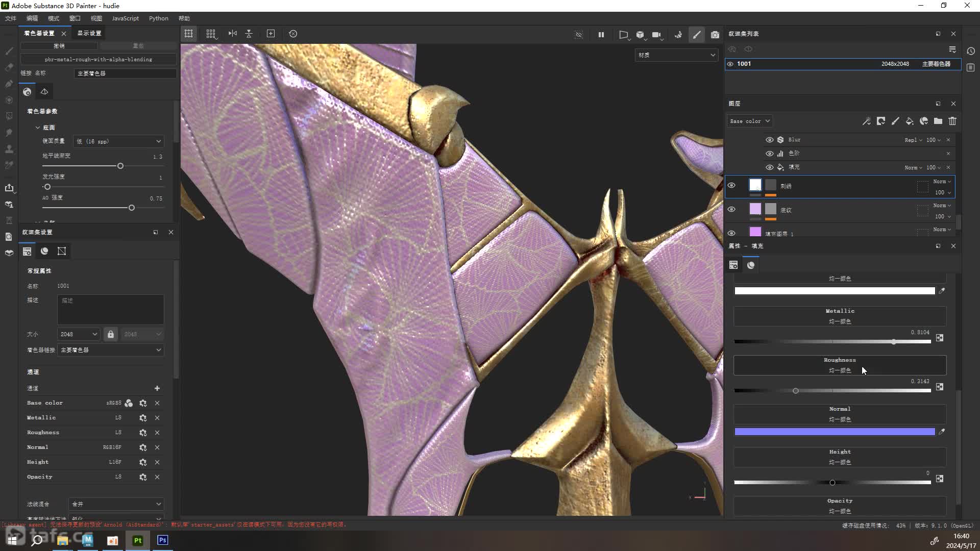Pick Normal color with eyedropper icon

pyautogui.click(x=942, y=432)
